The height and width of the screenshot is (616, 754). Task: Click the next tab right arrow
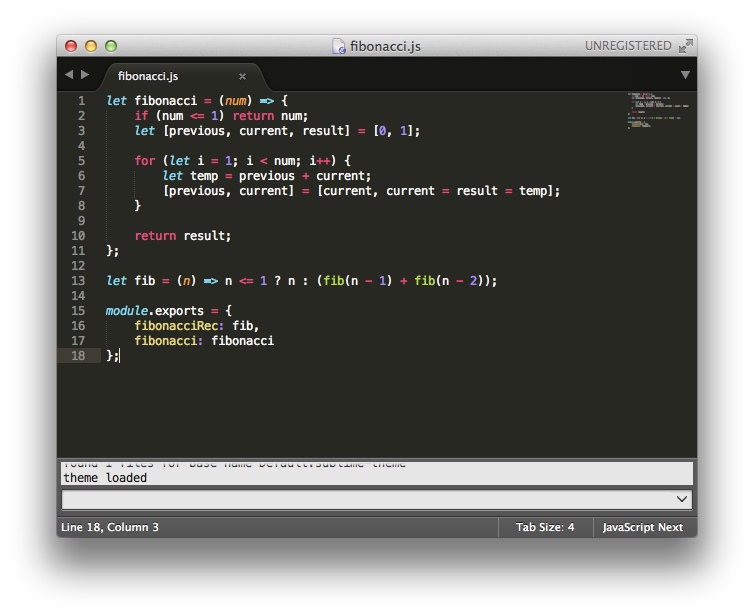point(85,75)
